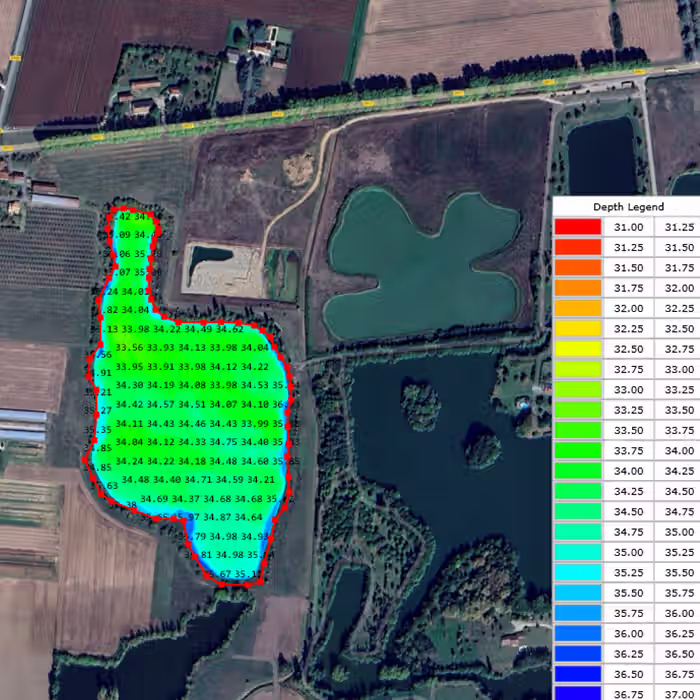Click the 33.91 depth label
Image resolution: width=700 pixels, height=700 pixels.
161,367
